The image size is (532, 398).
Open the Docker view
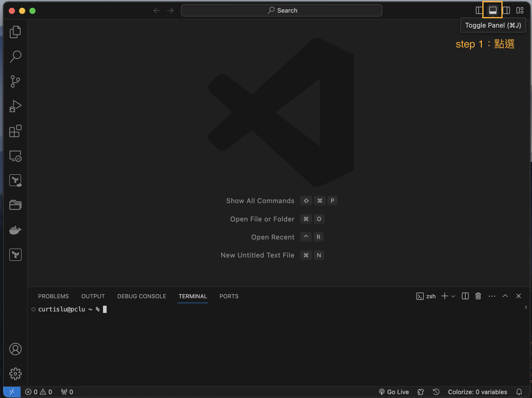click(15, 230)
